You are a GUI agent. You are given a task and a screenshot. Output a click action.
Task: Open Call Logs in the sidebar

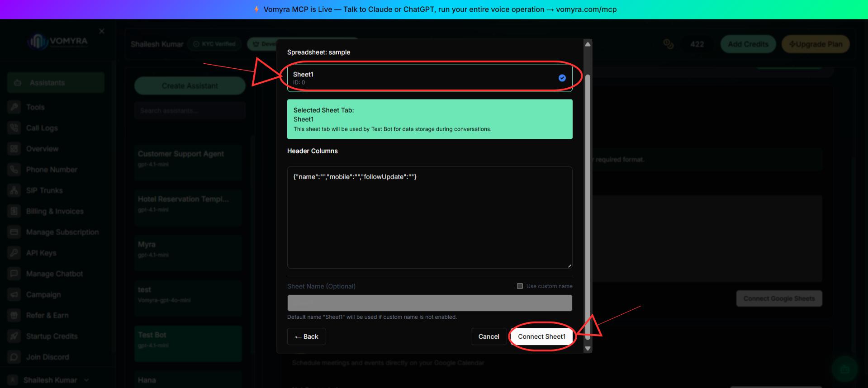point(56,128)
